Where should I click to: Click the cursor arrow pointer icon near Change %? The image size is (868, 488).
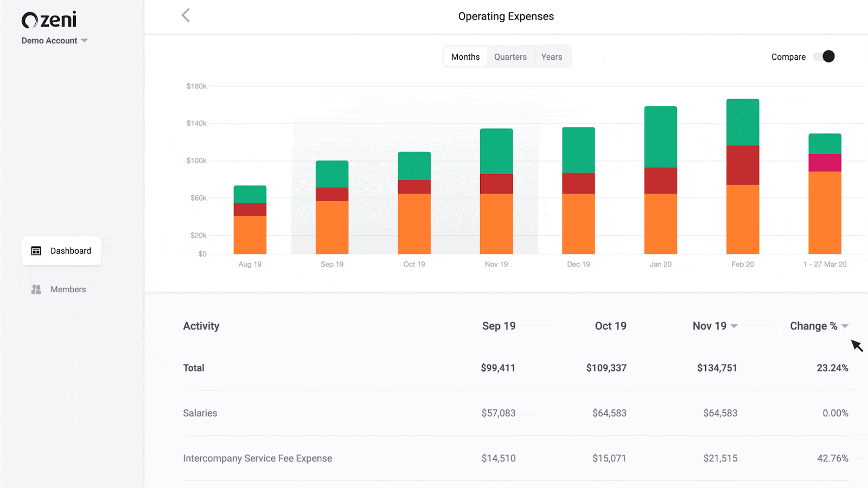pyautogui.click(x=856, y=345)
